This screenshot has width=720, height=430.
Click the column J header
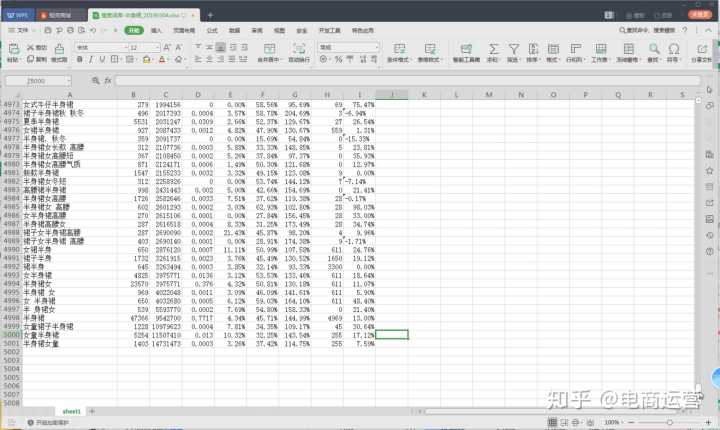pyautogui.click(x=392, y=95)
